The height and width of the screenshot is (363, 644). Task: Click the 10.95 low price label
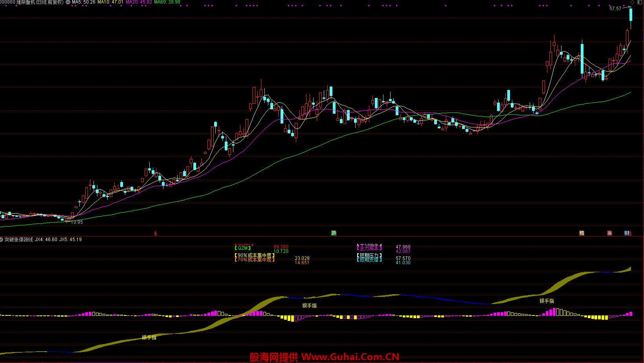[x=77, y=222]
